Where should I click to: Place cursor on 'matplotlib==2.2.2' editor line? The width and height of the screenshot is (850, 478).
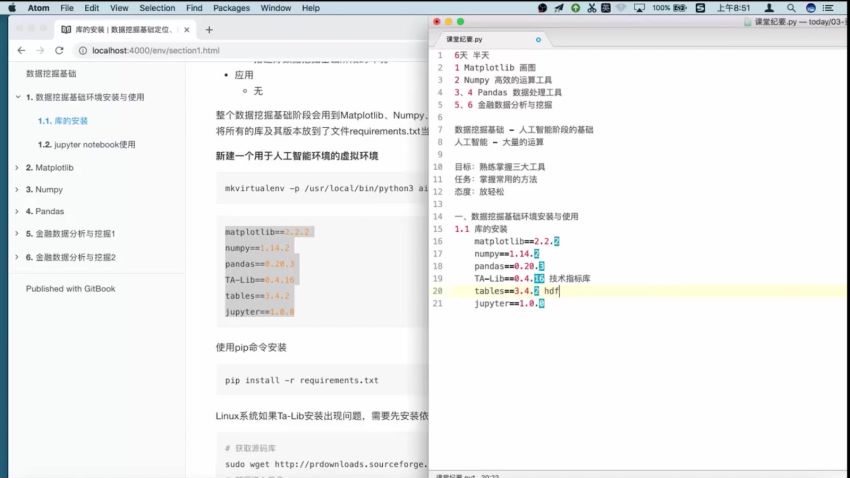(517, 242)
